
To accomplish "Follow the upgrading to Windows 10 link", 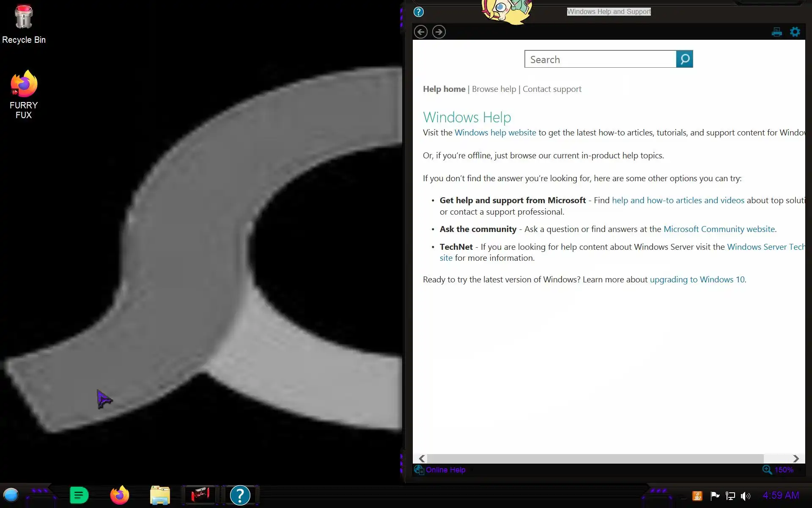I will 697,279.
